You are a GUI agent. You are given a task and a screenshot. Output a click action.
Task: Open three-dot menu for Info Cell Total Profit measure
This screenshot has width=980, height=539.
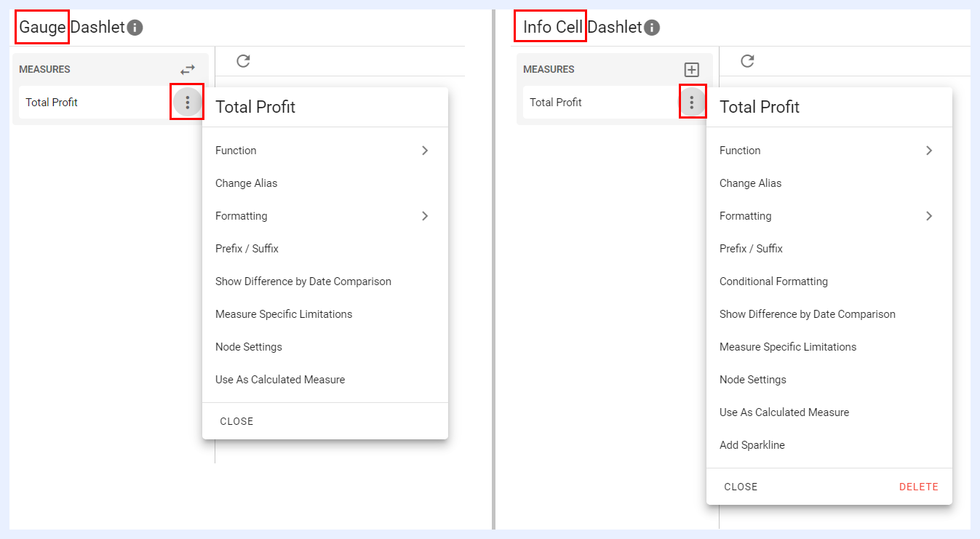[692, 103]
